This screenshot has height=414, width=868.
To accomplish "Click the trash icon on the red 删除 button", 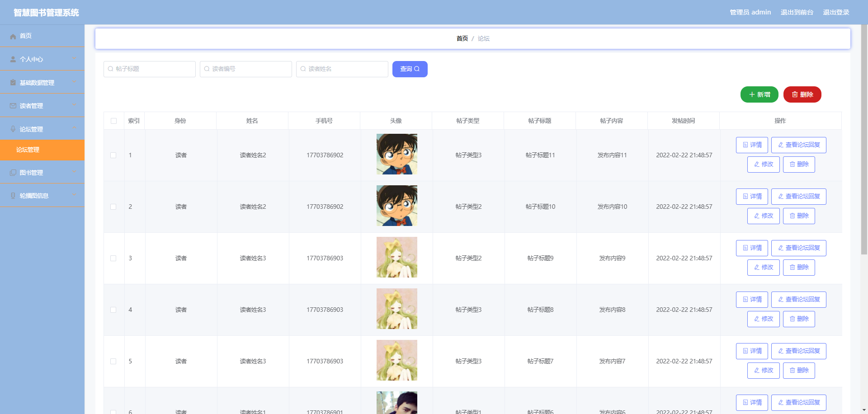I will click(x=795, y=94).
